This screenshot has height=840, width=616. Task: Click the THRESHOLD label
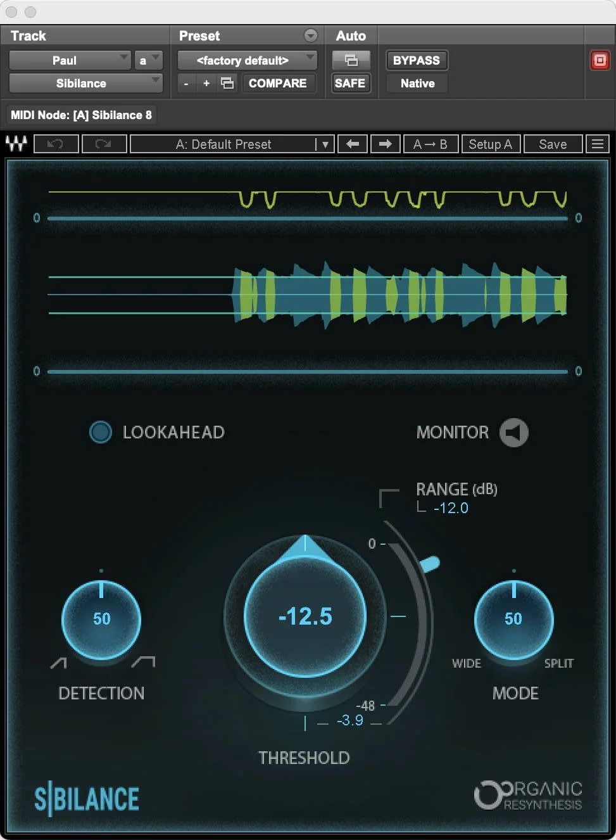pos(304,758)
